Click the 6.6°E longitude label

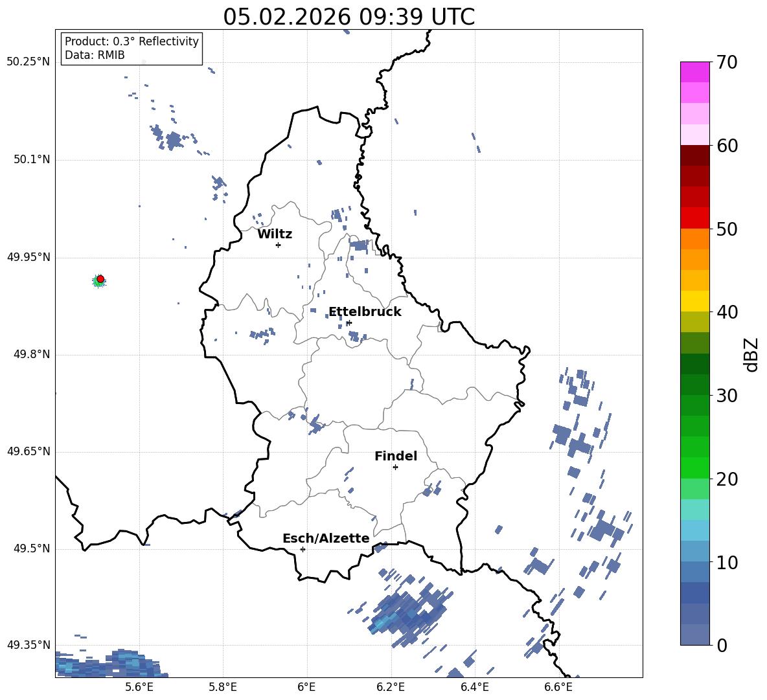[558, 687]
